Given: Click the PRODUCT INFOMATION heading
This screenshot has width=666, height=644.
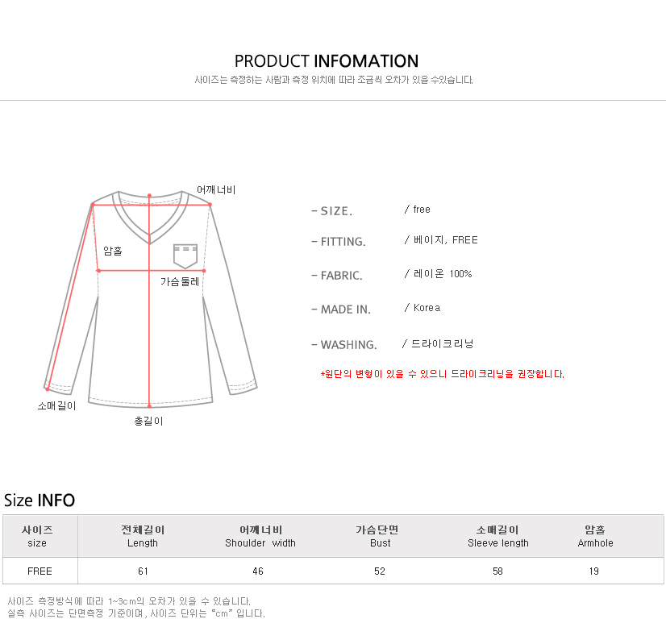Looking at the screenshot, I should click(x=327, y=61).
